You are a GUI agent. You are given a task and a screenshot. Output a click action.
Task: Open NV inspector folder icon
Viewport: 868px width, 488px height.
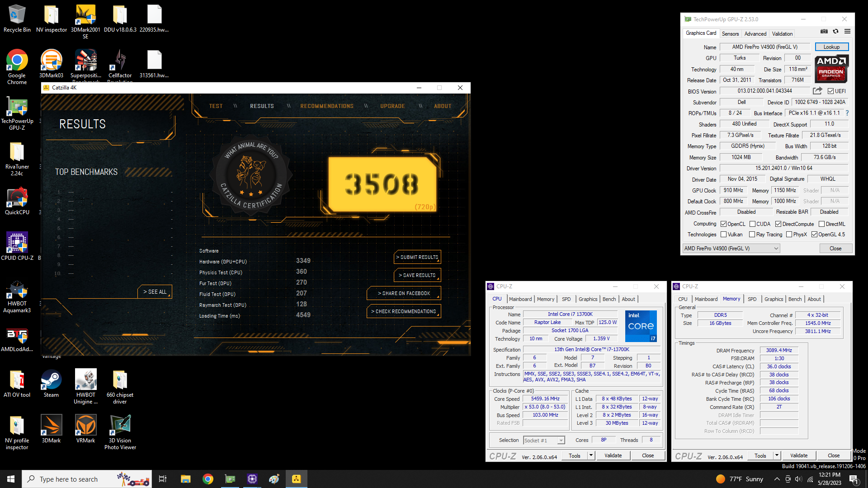click(51, 18)
